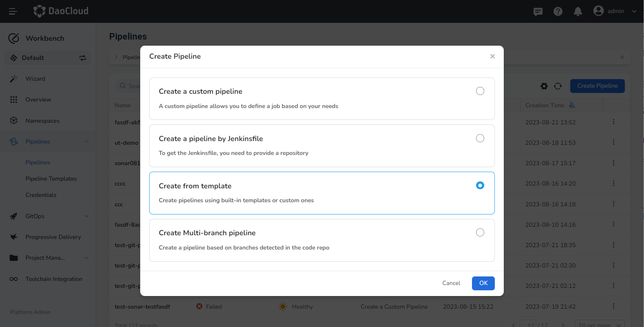Image resolution: width=644 pixels, height=327 pixels.
Task: Refresh the pipelines list
Action: [558, 86]
